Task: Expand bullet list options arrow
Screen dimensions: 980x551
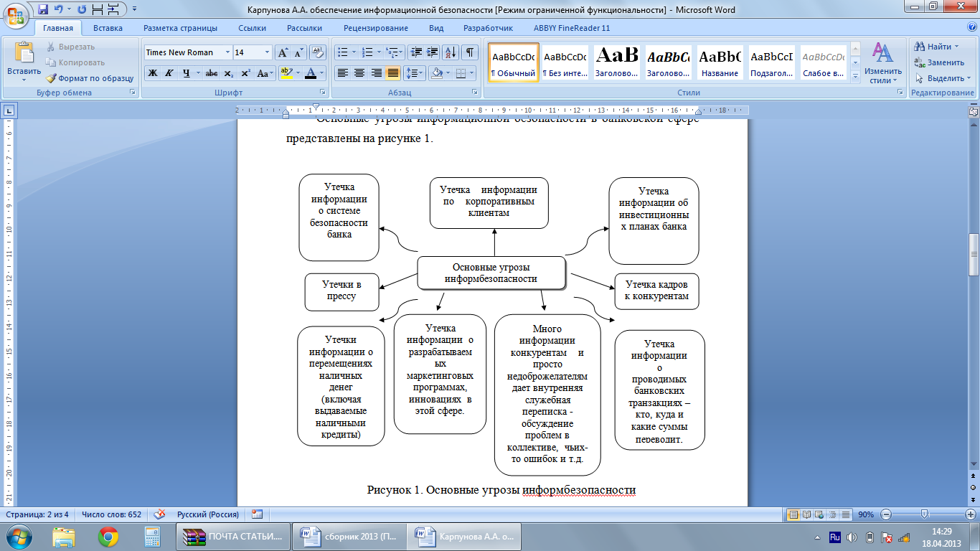Action: (x=354, y=52)
